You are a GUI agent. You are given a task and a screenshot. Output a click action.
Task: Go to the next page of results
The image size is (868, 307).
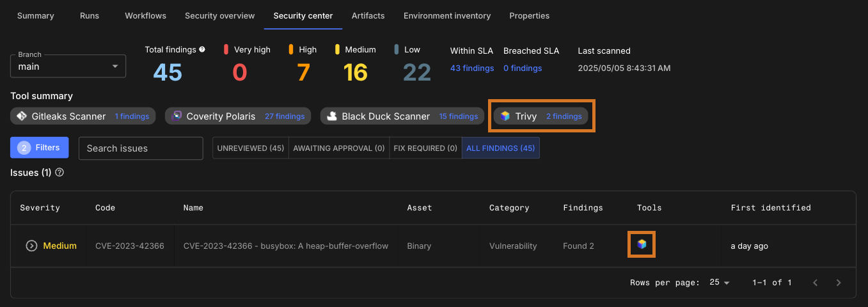pyautogui.click(x=839, y=283)
